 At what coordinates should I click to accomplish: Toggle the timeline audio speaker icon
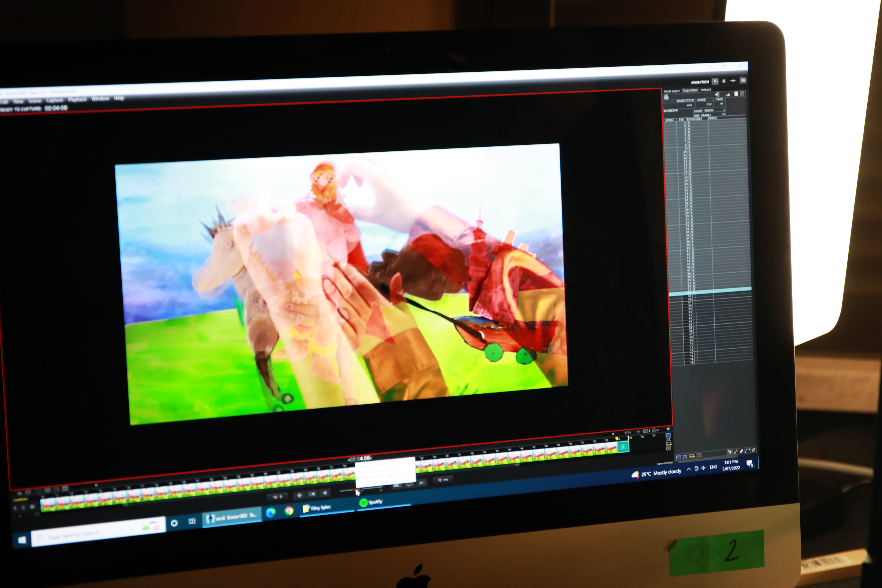[668, 429]
